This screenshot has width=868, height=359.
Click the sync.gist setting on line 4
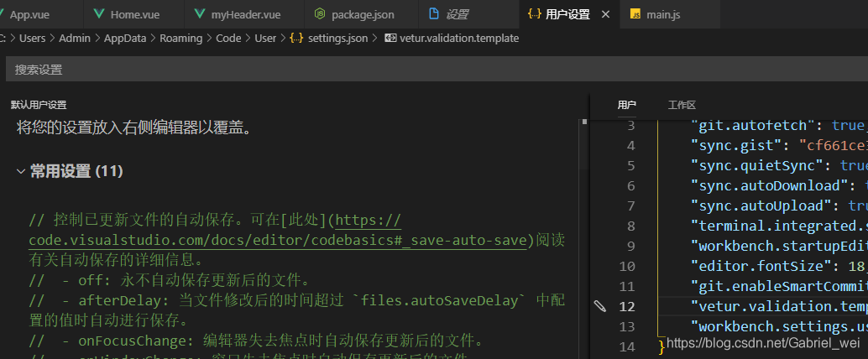point(779,145)
